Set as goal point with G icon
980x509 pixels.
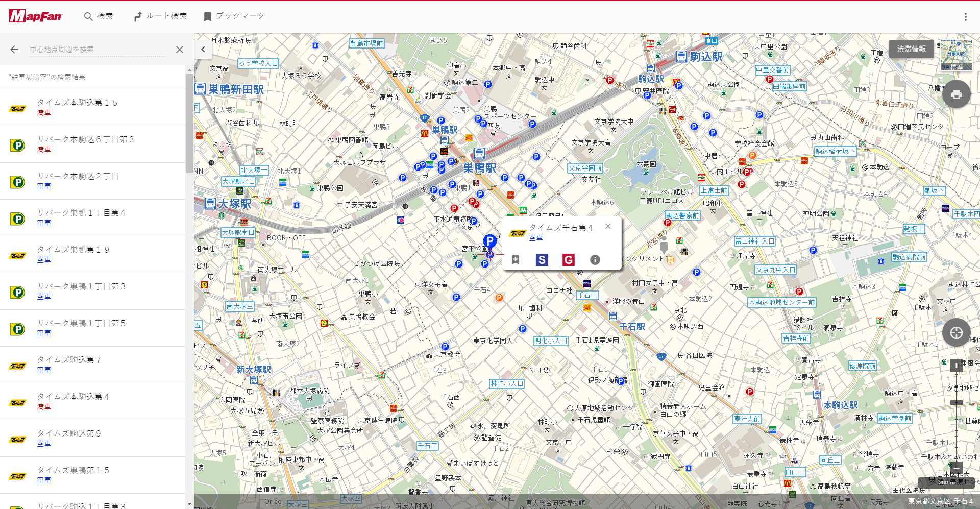(568, 260)
